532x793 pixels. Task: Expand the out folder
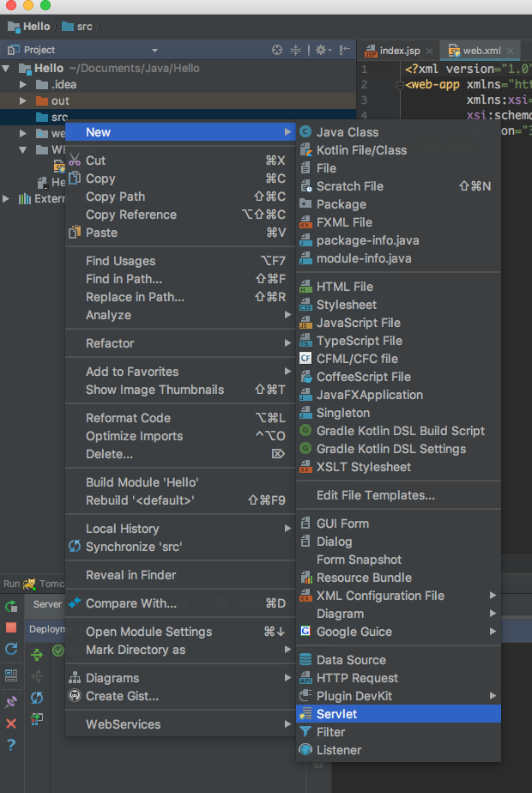click(23, 100)
